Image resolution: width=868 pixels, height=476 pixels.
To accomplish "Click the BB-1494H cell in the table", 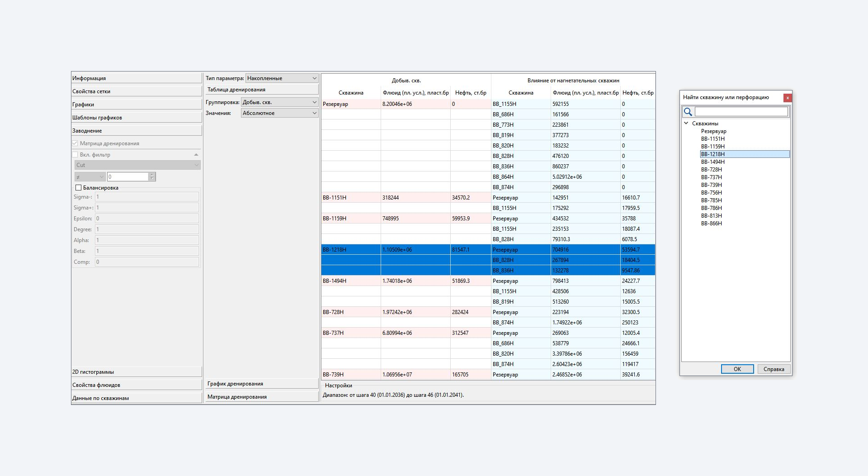I will pos(351,281).
